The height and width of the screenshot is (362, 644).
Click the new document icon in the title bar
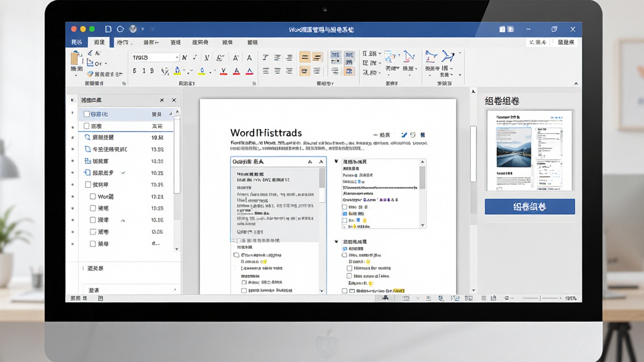tap(108, 29)
